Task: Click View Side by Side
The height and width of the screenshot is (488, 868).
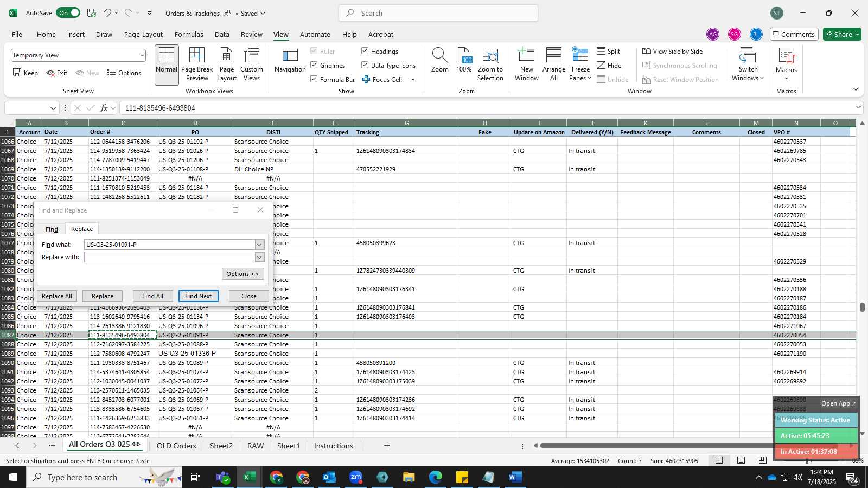Action: [673, 51]
